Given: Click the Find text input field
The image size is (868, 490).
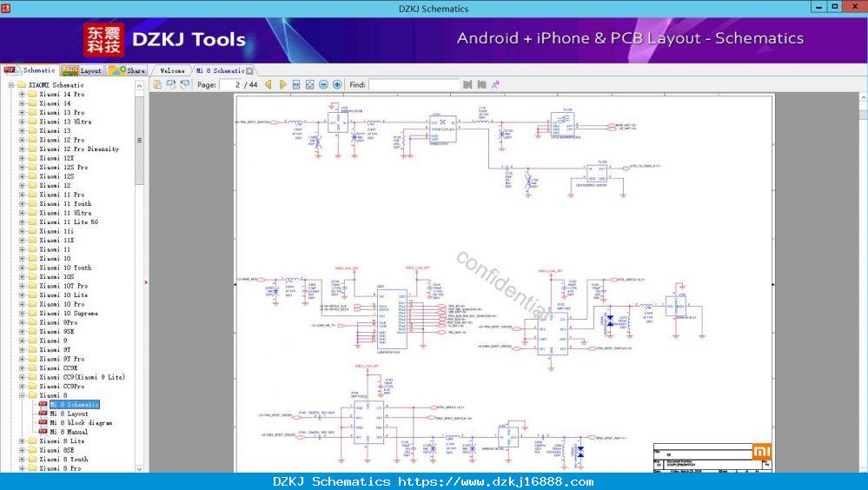Looking at the screenshot, I should (x=414, y=85).
